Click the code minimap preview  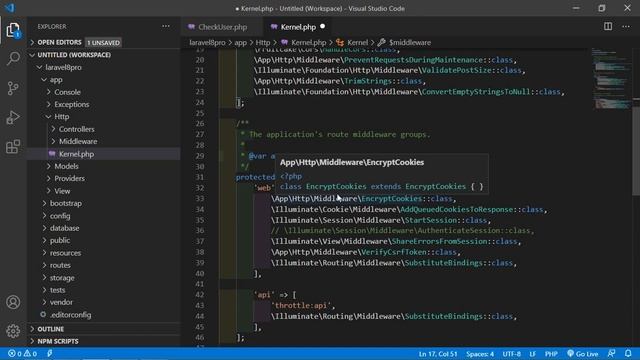[x=611, y=78]
